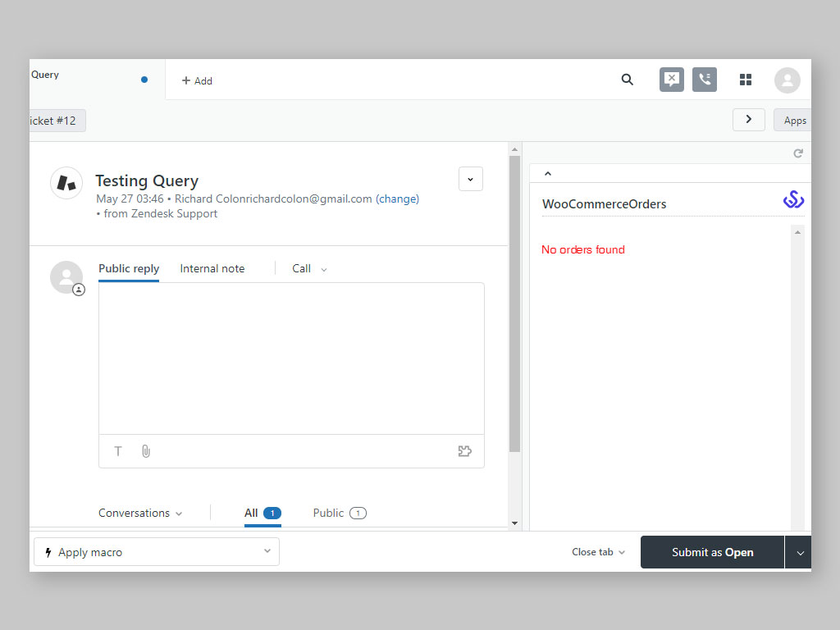
Task: Open the search in the top toolbar
Action: point(628,80)
